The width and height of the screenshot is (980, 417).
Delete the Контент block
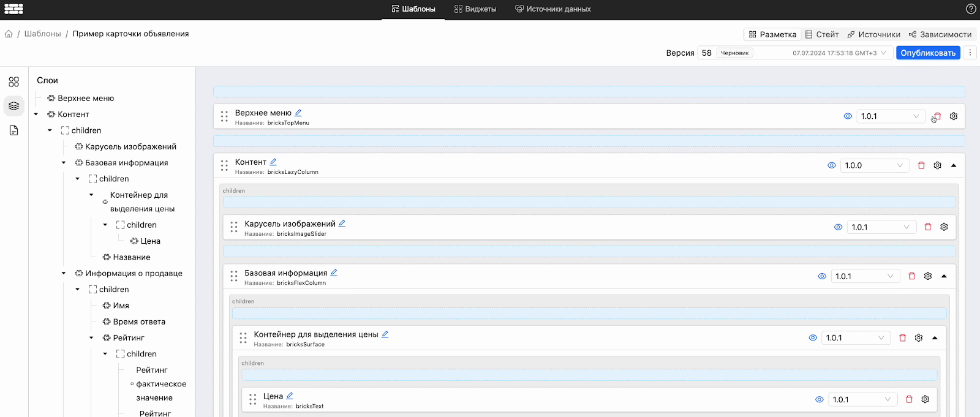[x=921, y=165]
